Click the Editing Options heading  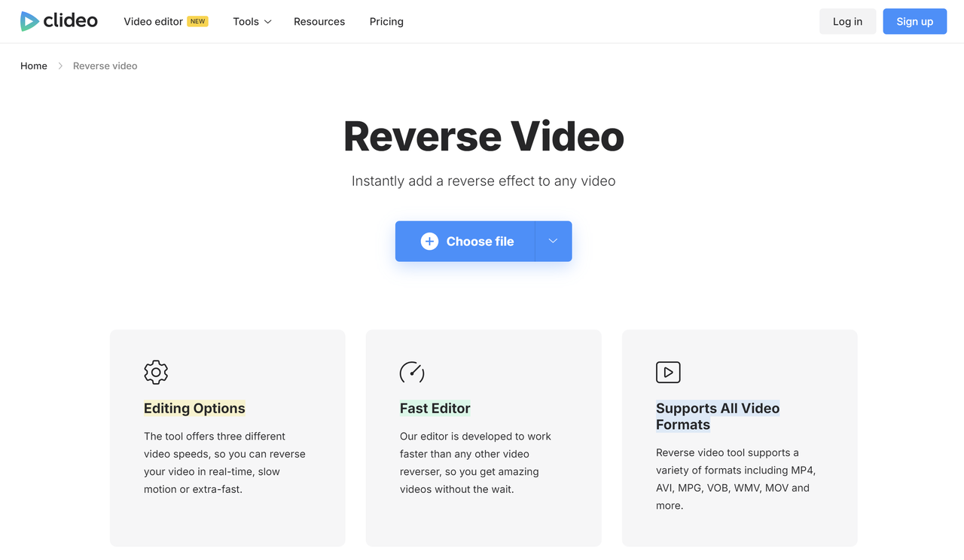pyautogui.click(x=194, y=408)
